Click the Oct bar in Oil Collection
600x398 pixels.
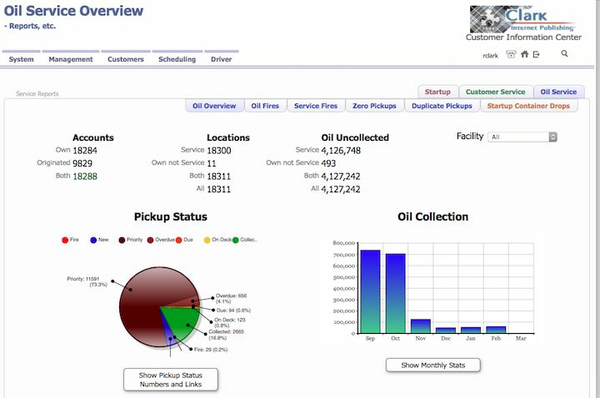tap(395, 294)
